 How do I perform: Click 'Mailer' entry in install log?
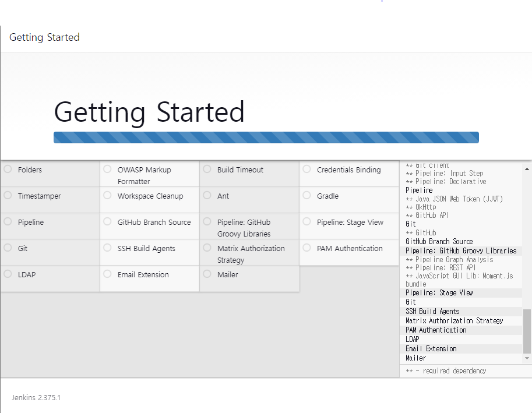(x=415, y=358)
